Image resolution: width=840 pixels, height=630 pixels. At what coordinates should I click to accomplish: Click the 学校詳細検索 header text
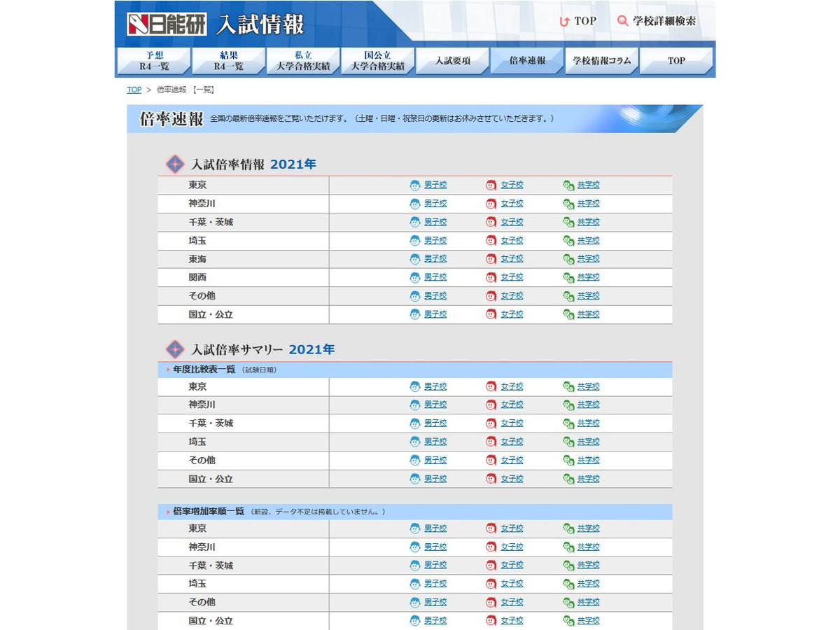click(x=664, y=21)
